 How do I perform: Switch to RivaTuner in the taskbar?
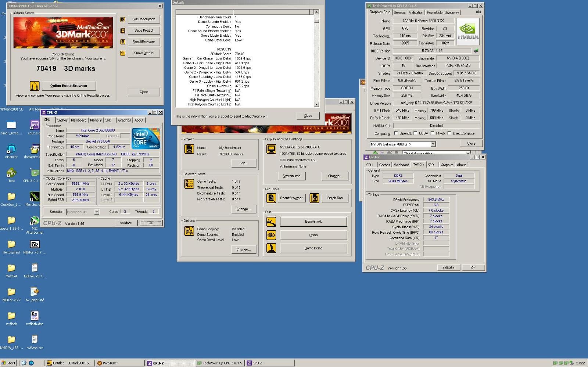pos(120,363)
